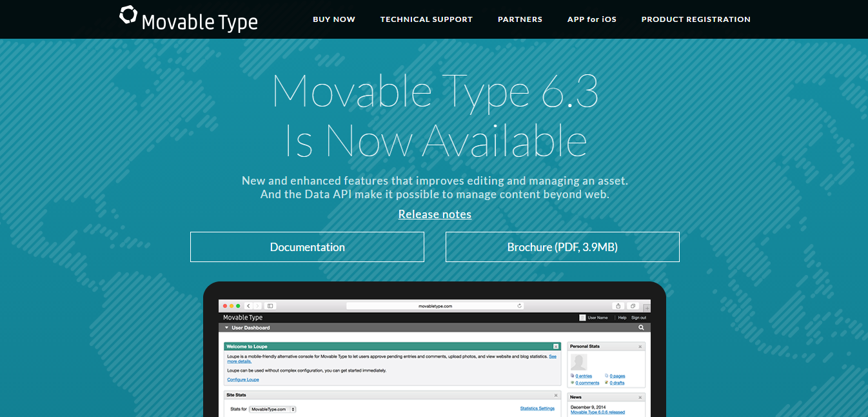
Task: Click the back arrow in the mockup browser
Action: [248, 306]
